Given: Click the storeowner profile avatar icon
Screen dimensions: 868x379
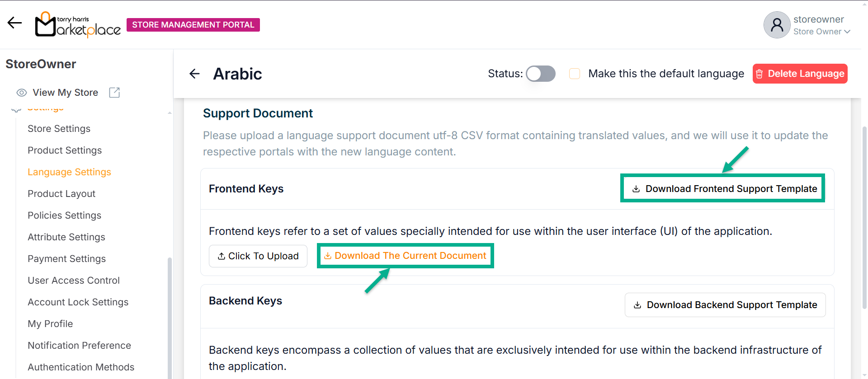Looking at the screenshot, I should (x=777, y=25).
